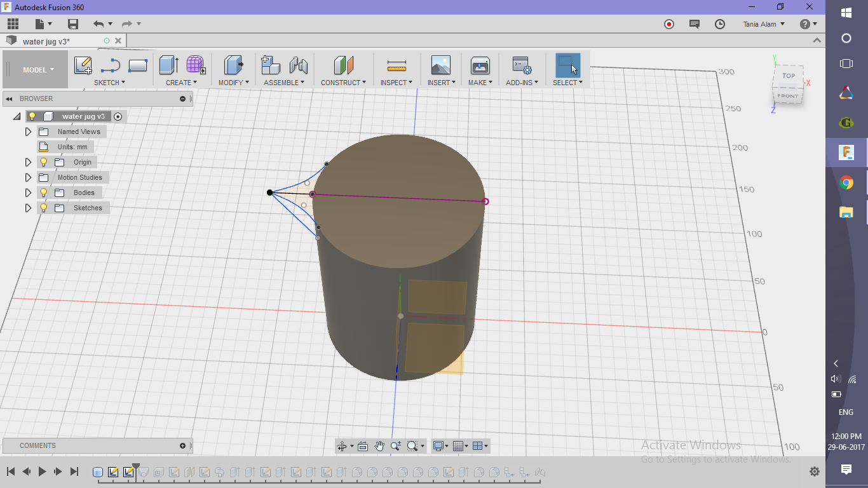
Task: Activate the Select window tool icon
Action: (567, 65)
